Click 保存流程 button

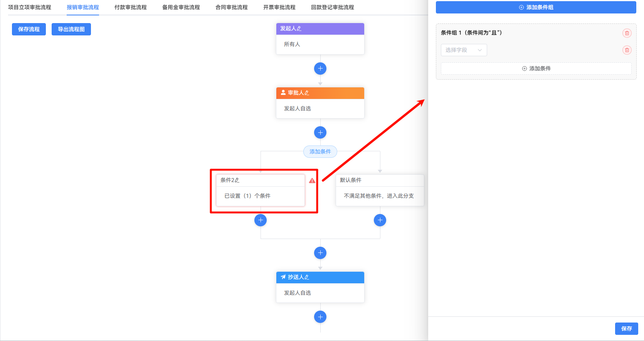pyautogui.click(x=29, y=29)
